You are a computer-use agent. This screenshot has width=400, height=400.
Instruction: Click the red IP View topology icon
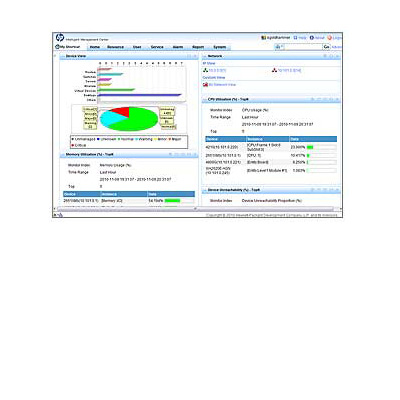click(x=274, y=70)
